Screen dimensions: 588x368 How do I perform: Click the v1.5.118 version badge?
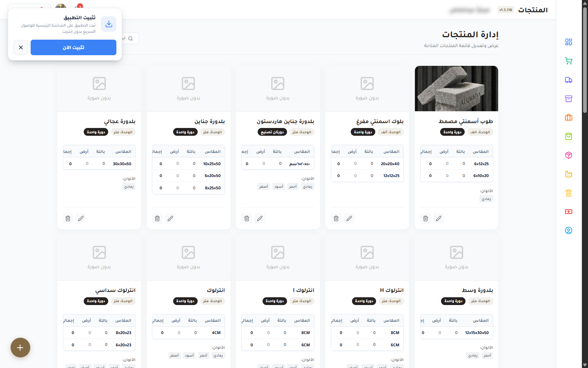point(506,10)
